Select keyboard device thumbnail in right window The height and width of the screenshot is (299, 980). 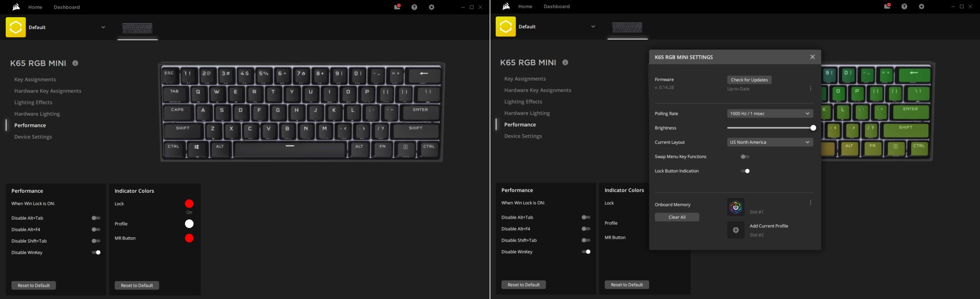pos(627,27)
